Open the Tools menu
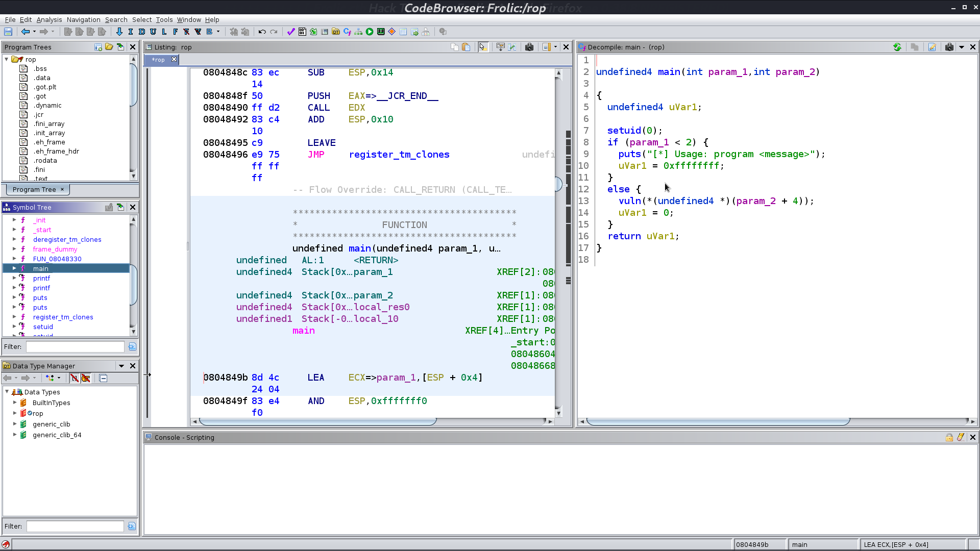980x551 pixels. point(164,19)
